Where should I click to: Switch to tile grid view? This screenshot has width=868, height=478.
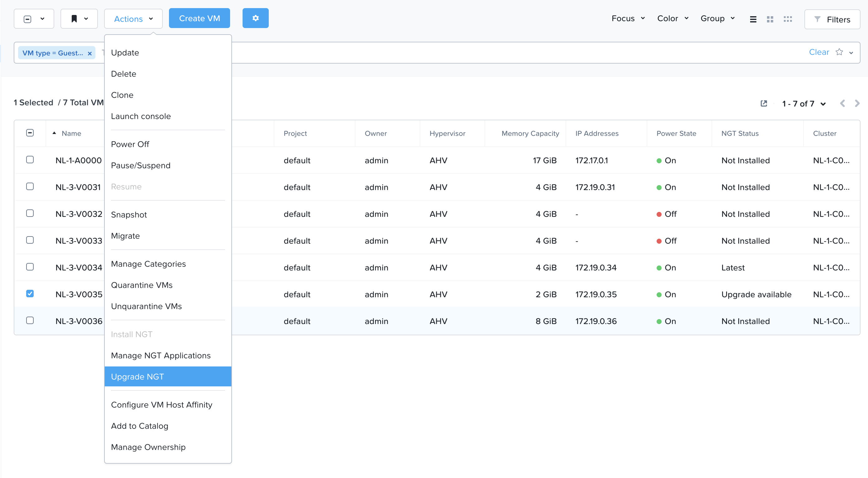[x=770, y=19]
